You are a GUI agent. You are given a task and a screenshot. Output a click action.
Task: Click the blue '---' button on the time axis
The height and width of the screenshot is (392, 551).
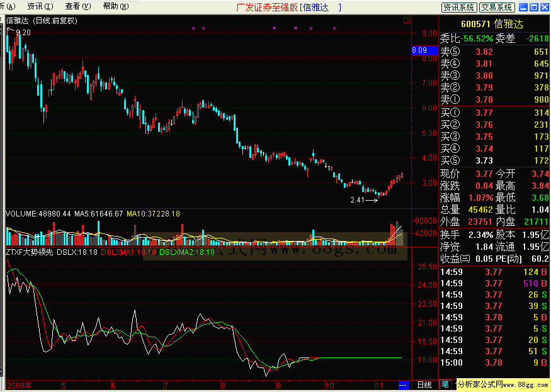[403, 385]
